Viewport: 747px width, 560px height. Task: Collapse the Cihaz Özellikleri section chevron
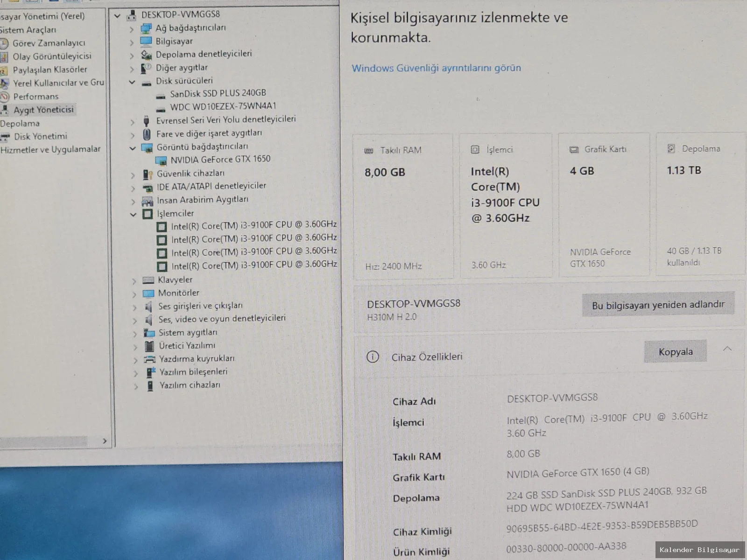coord(727,349)
